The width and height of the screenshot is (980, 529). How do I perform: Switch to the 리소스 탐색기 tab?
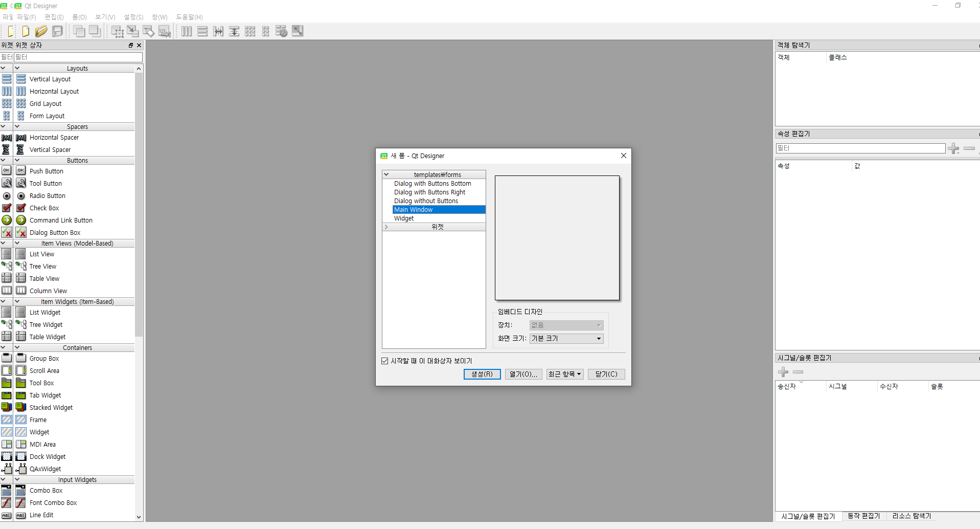pyautogui.click(x=911, y=516)
